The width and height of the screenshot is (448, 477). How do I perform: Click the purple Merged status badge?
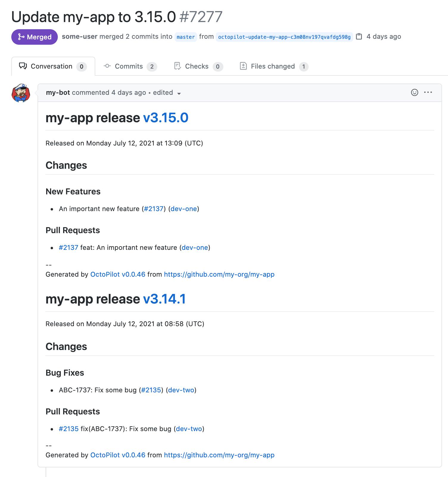click(35, 37)
